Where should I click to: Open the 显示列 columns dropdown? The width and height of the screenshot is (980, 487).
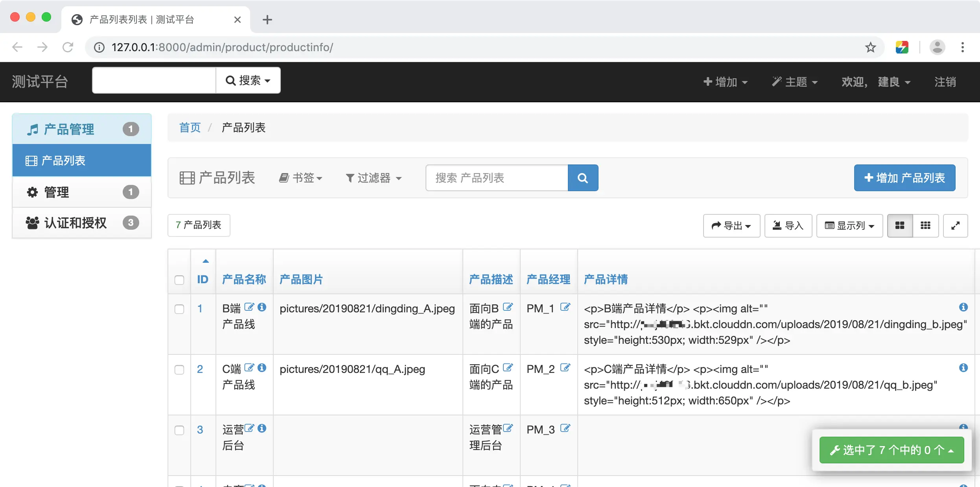(849, 225)
